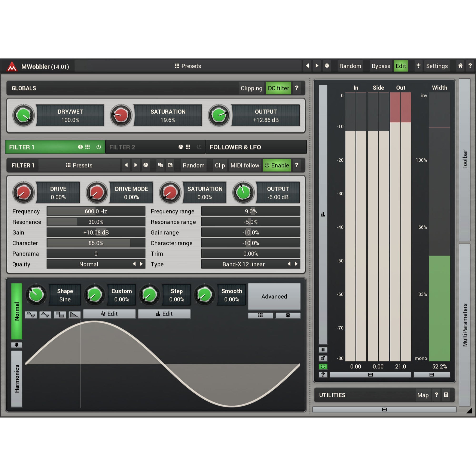Click the grid presets icon under Advanced

260,315
